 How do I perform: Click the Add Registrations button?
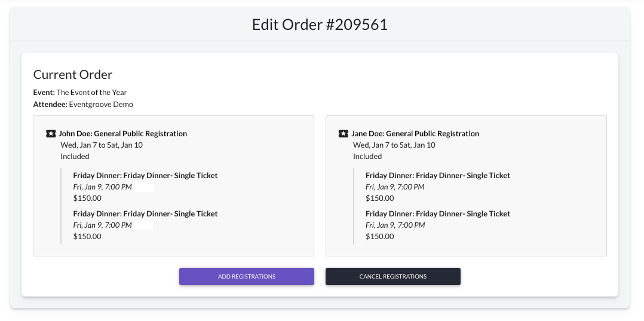[x=246, y=277]
